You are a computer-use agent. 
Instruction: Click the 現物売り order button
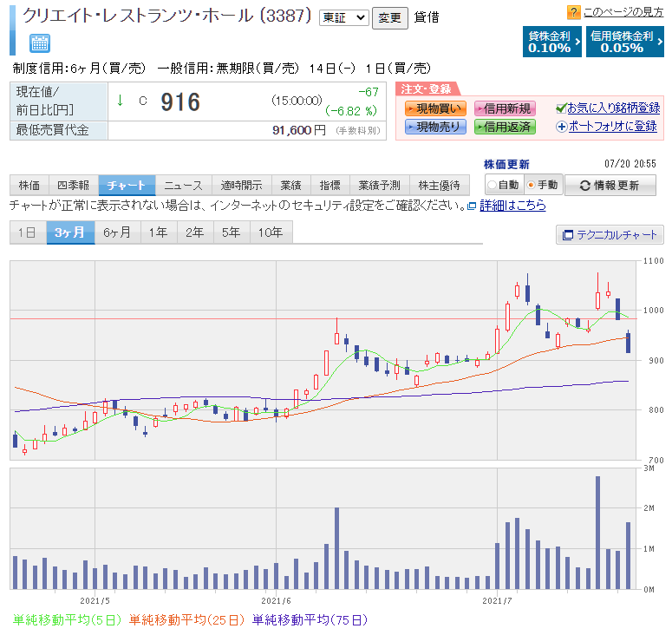coord(435,127)
